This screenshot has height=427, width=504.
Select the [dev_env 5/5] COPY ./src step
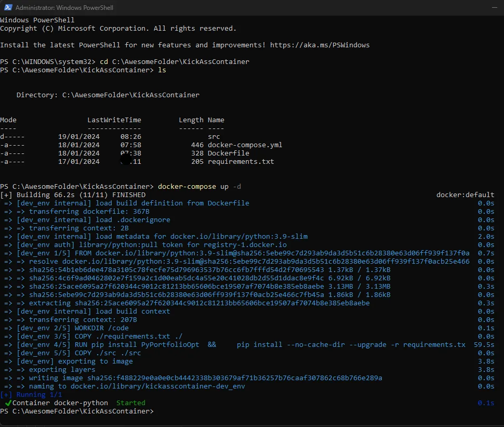[73, 353]
